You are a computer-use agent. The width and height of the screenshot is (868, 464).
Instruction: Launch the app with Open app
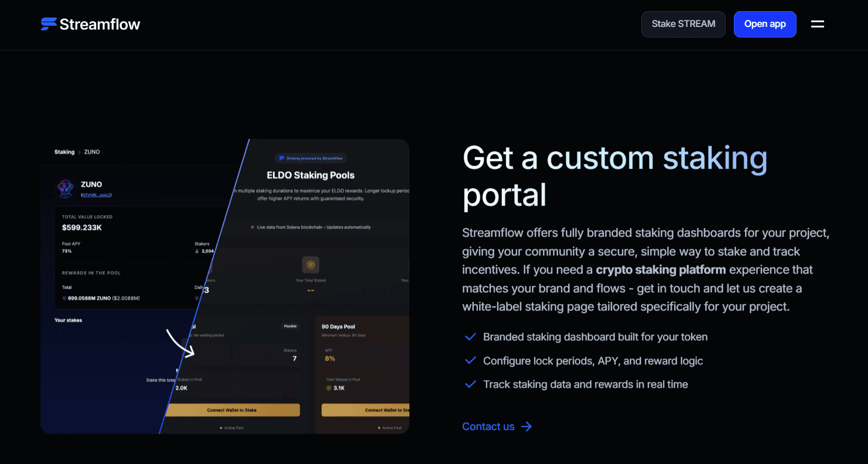[x=765, y=24]
